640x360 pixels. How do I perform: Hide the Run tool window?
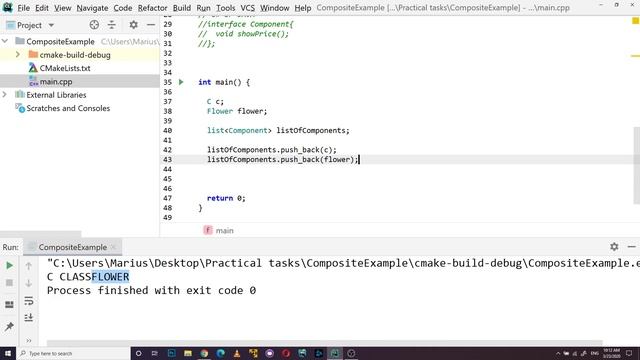631,247
